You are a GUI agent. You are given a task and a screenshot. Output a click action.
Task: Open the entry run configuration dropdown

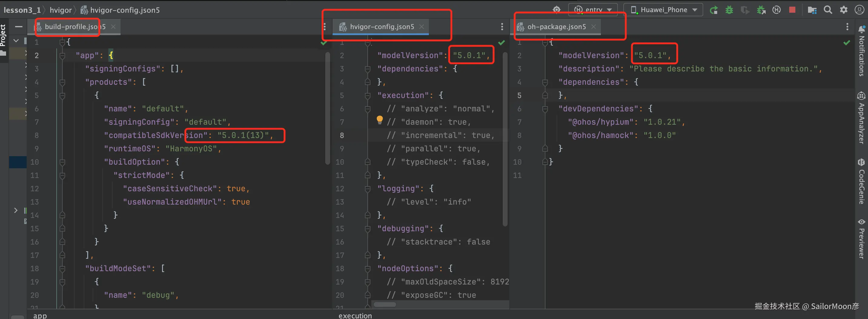tap(593, 10)
